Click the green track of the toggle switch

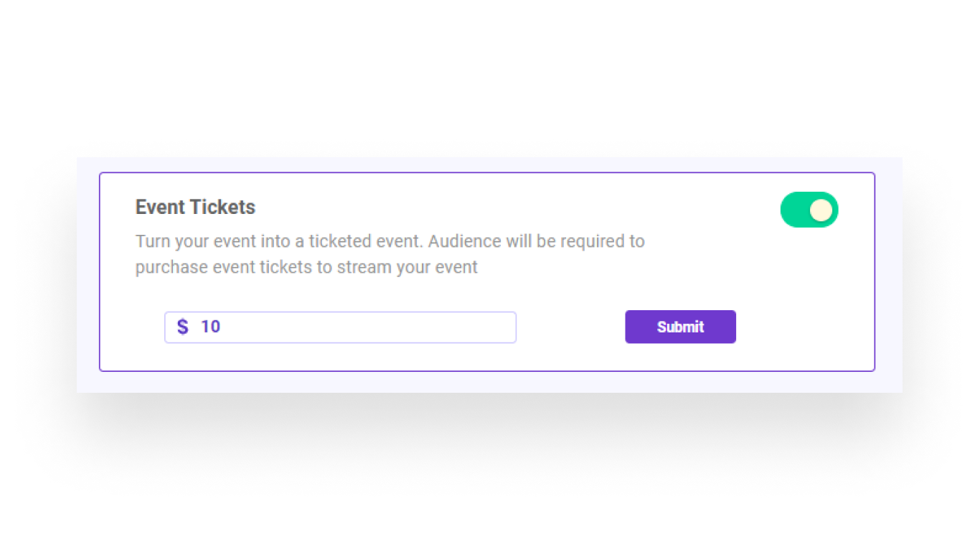click(793, 210)
